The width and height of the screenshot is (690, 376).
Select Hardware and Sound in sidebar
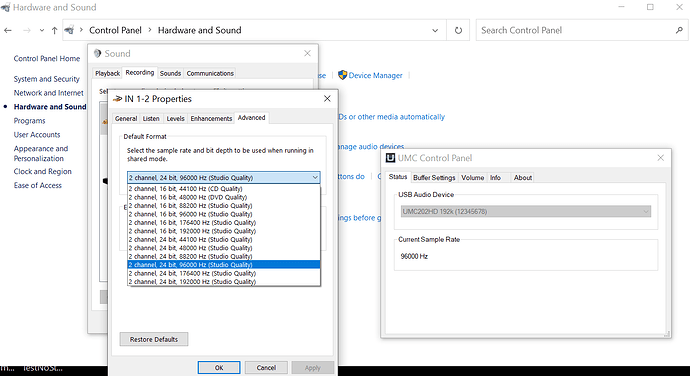pos(50,107)
